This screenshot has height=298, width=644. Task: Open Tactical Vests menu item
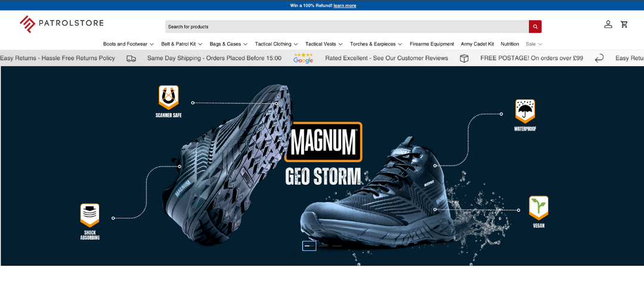pos(320,44)
